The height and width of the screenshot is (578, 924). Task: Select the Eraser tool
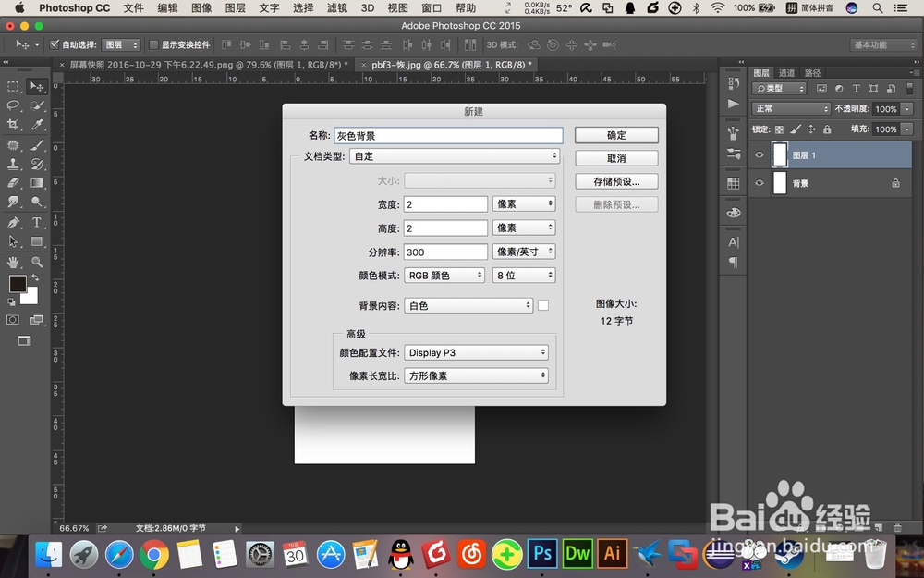(13, 183)
